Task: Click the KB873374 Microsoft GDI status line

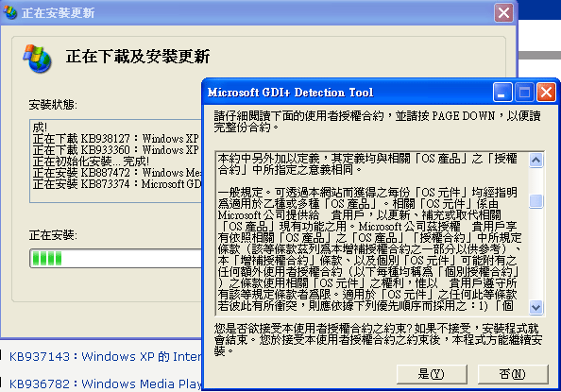Action: (117, 184)
